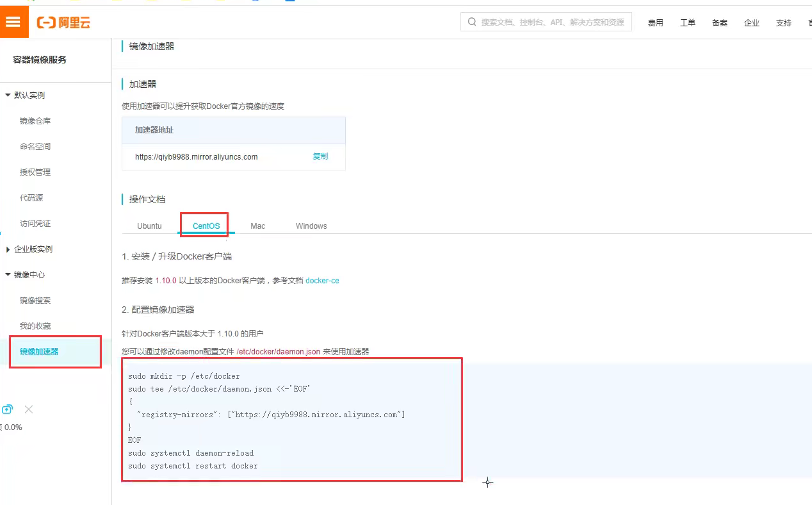Collapse the 默认实例 sidebar group
The image size is (812, 505).
(x=26, y=95)
